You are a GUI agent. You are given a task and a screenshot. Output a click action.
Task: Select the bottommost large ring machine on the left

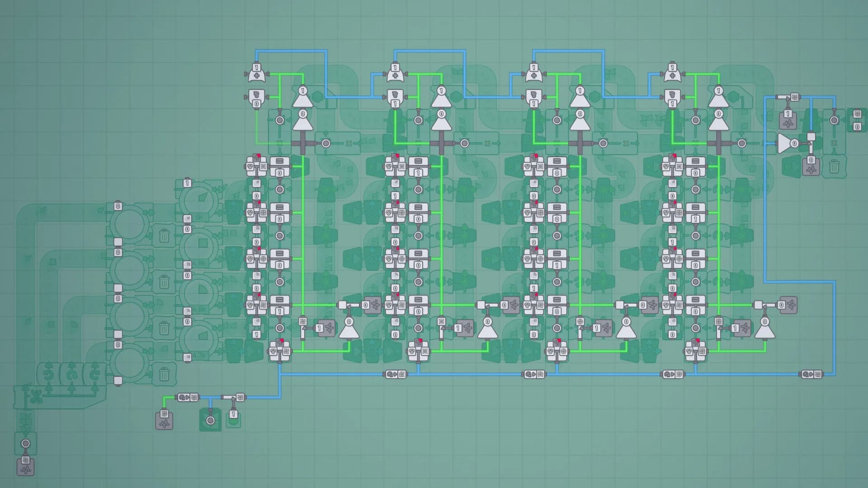pos(129,362)
